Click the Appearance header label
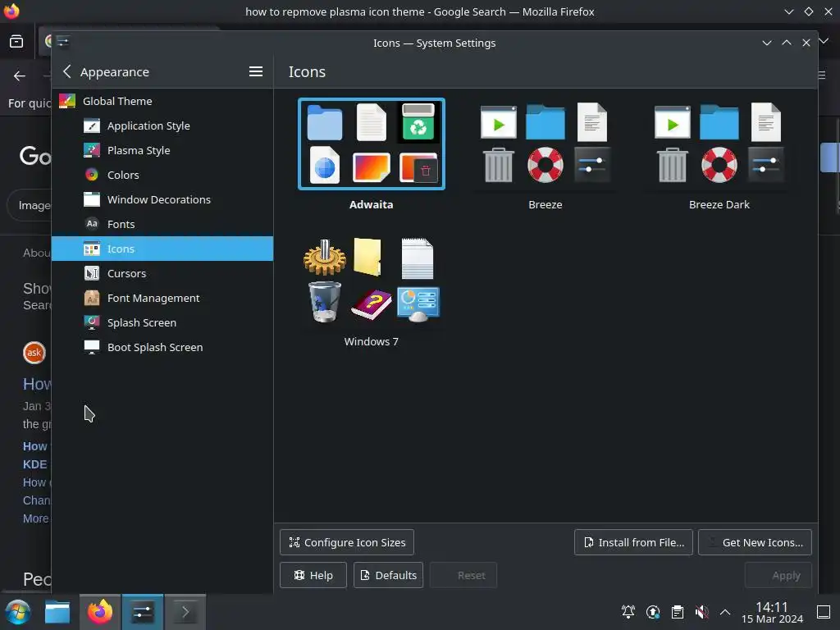 click(x=115, y=72)
